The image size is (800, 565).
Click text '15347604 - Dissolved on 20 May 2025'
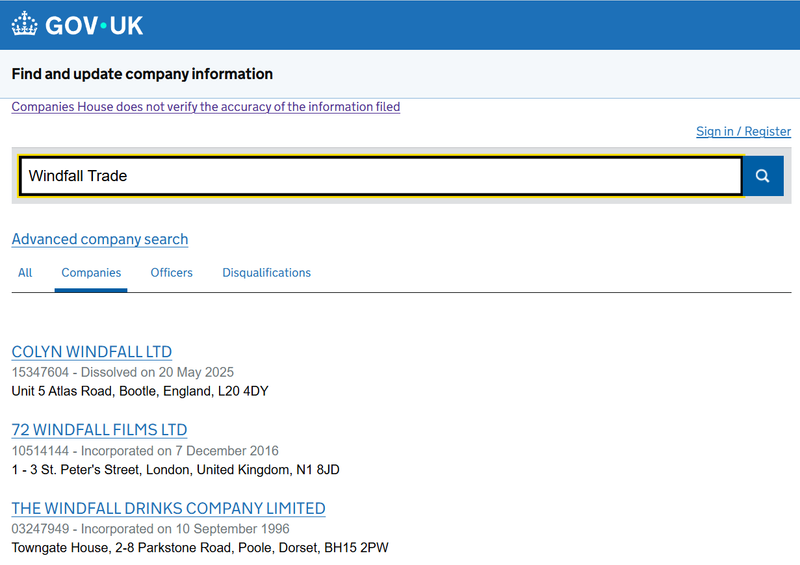click(x=122, y=373)
